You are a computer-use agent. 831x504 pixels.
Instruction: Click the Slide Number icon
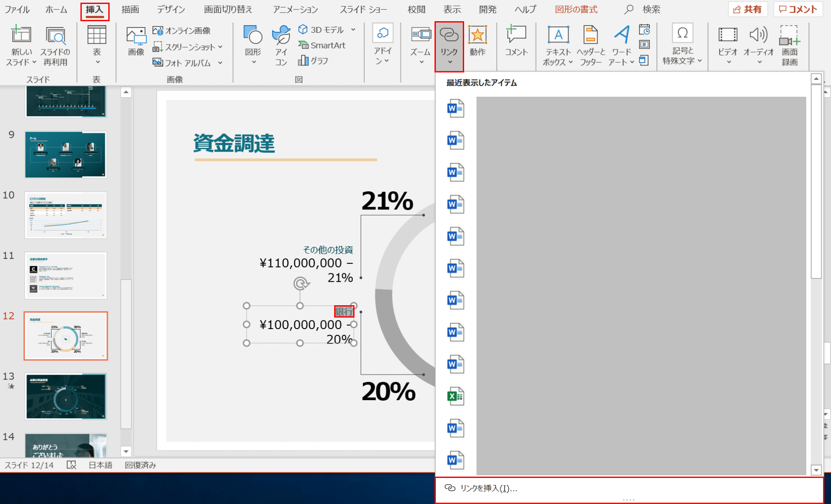644,45
